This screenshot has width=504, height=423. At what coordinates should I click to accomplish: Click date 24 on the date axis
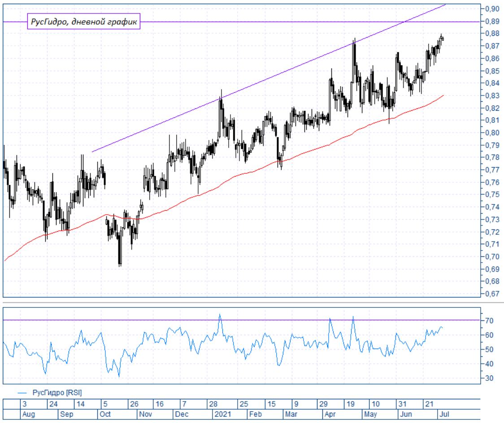coord(54,404)
